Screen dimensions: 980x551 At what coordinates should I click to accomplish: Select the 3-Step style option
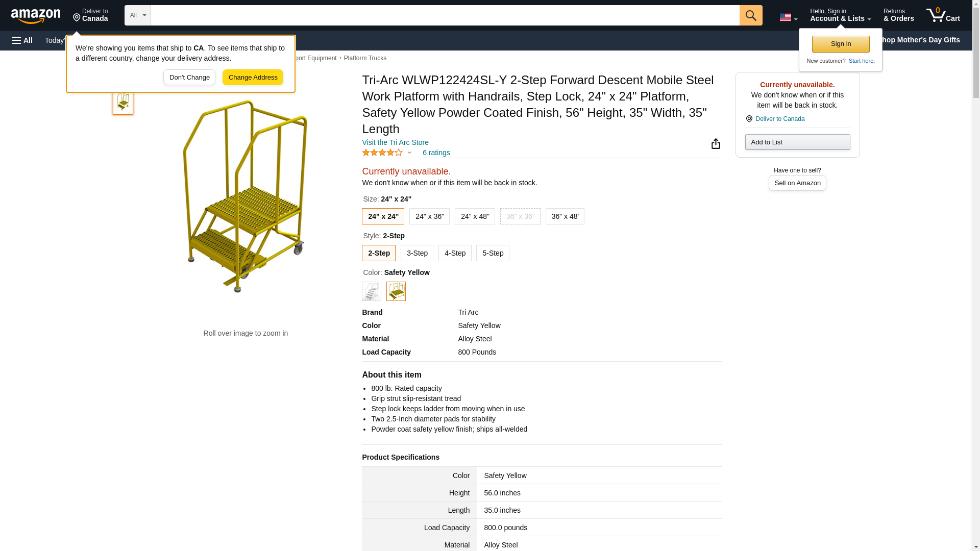point(417,253)
